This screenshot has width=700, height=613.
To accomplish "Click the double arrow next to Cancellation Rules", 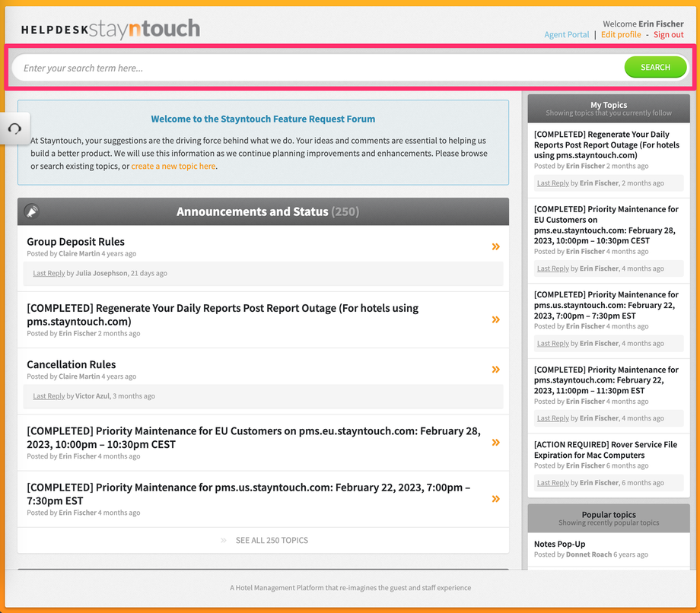I will point(495,370).
